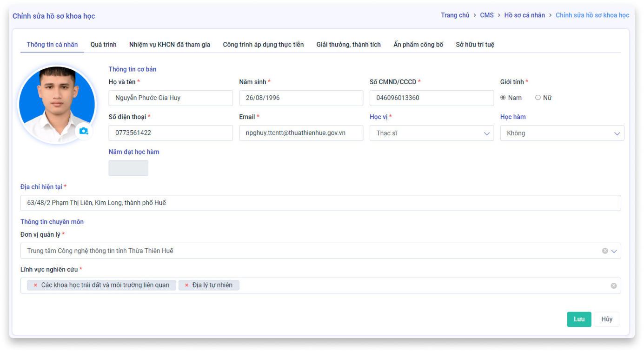Clear the Đơn vị quản lý selection

click(x=605, y=251)
